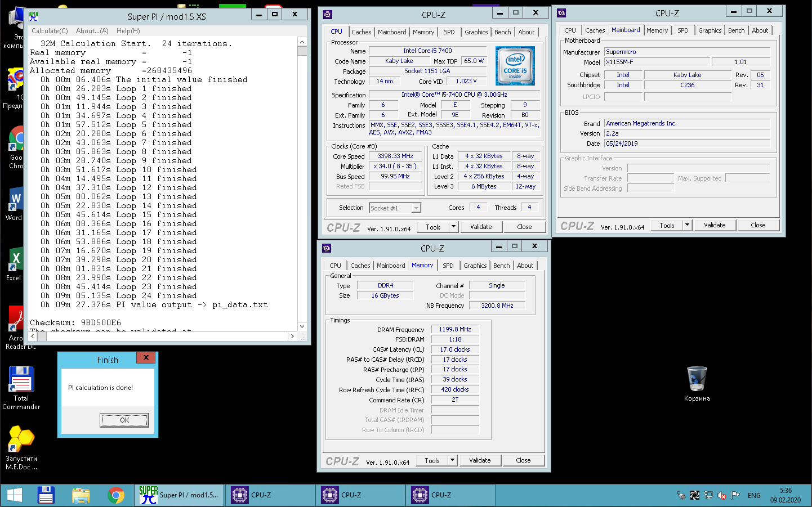Image resolution: width=812 pixels, height=507 pixels.
Task: Click the Super PI title bar icon
Action: tap(33, 16)
